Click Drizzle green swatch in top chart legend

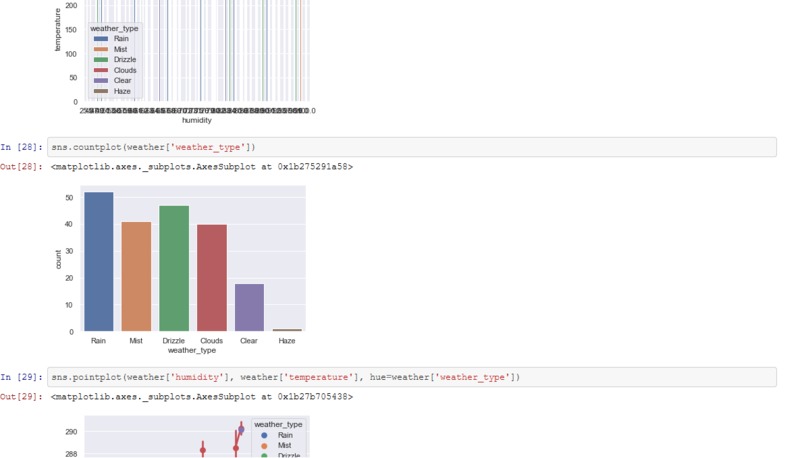(101, 60)
